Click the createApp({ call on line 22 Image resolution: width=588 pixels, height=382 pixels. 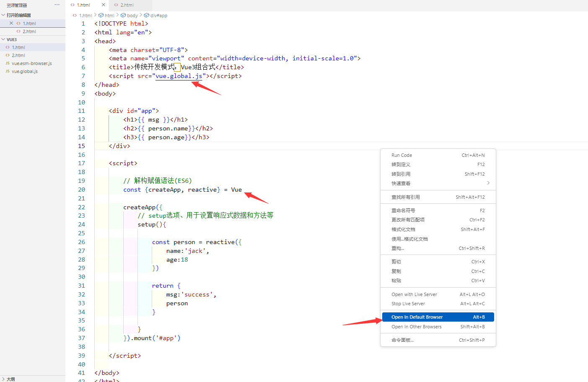coord(143,207)
